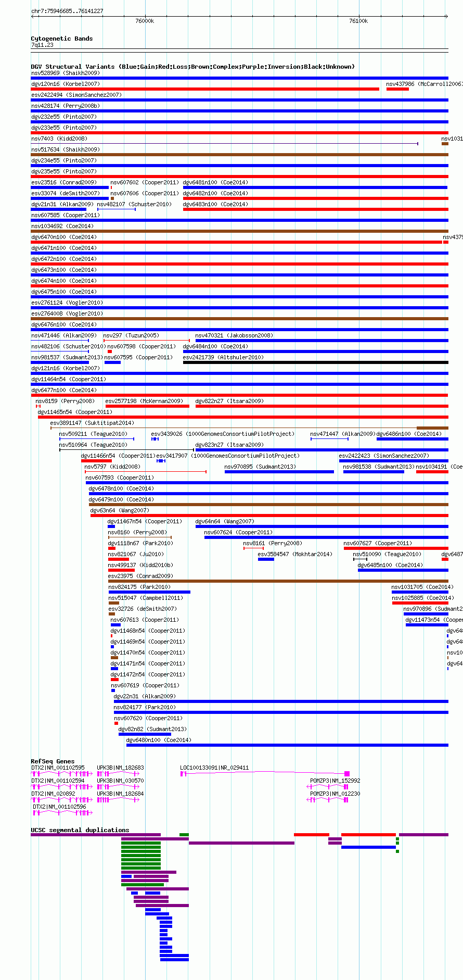Click esv2761124 (Vogler2010) label
This screenshot has height=980, width=463.
[67, 303]
